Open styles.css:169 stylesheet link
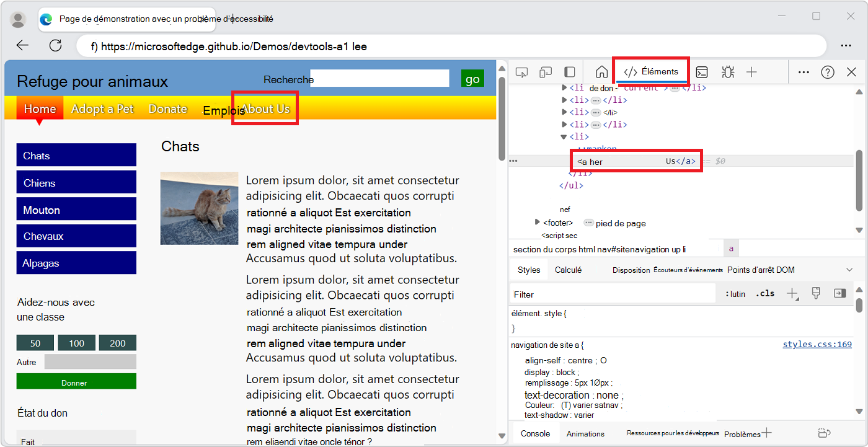The height and width of the screenshot is (447, 868). pyautogui.click(x=817, y=344)
